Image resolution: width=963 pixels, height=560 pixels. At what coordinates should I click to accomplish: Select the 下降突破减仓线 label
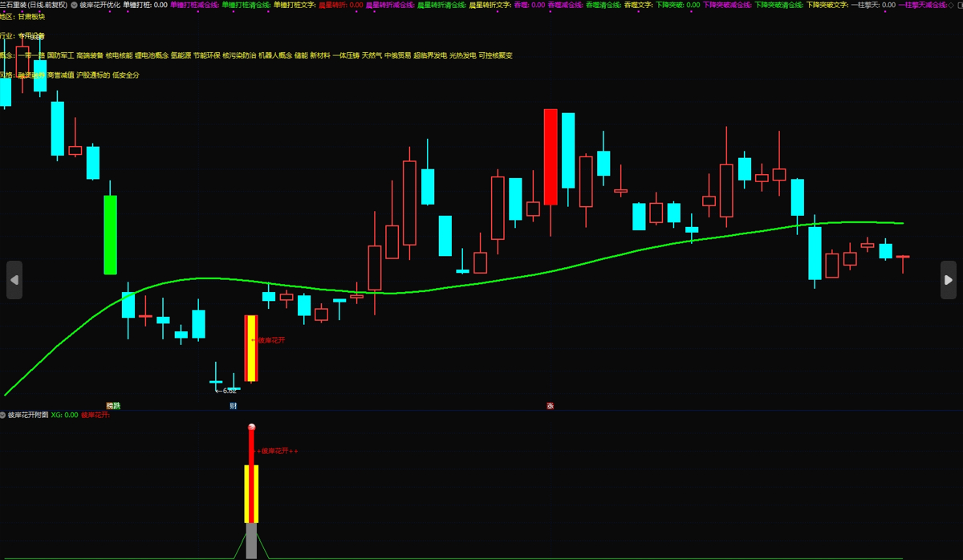pos(728,5)
